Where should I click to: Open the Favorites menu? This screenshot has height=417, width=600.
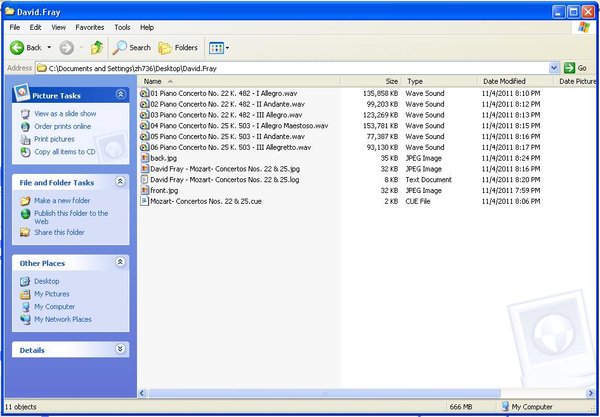[89, 27]
